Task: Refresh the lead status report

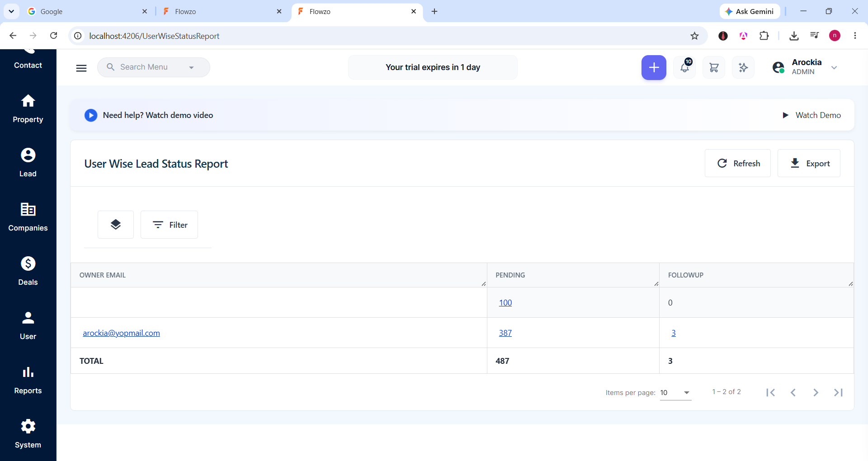Action: [738, 163]
